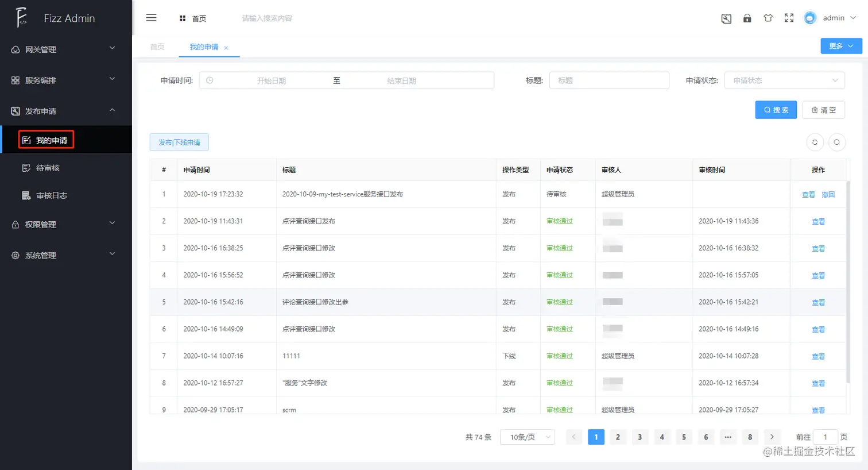Go to page 6
Screen dimensions: 868x470
tap(706, 437)
